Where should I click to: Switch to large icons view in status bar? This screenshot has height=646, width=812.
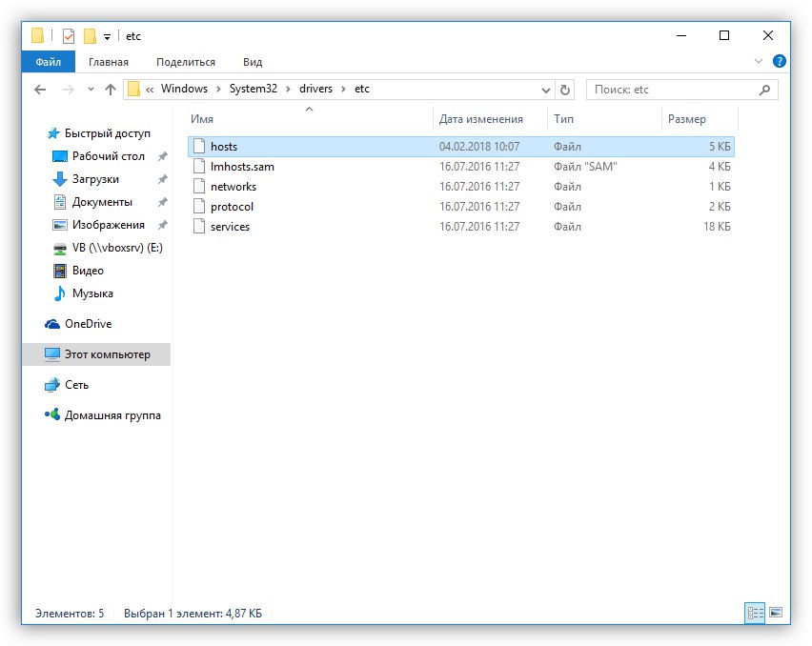click(x=776, y=613)
